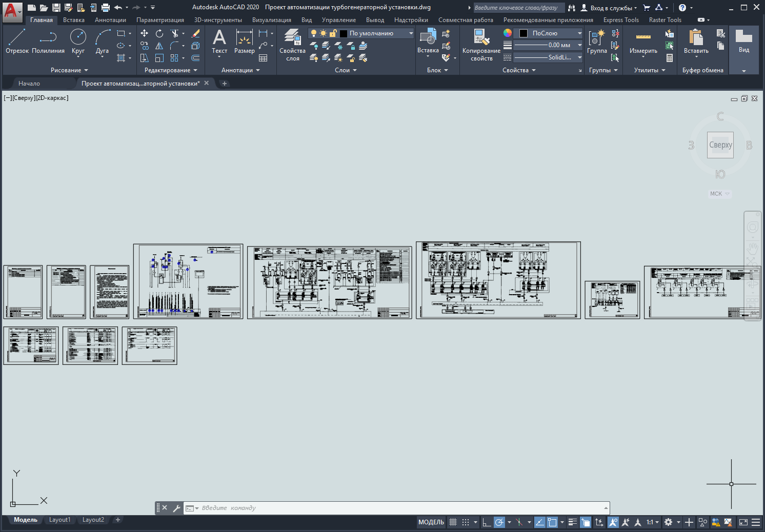Expand the Рисование panel

69,70
